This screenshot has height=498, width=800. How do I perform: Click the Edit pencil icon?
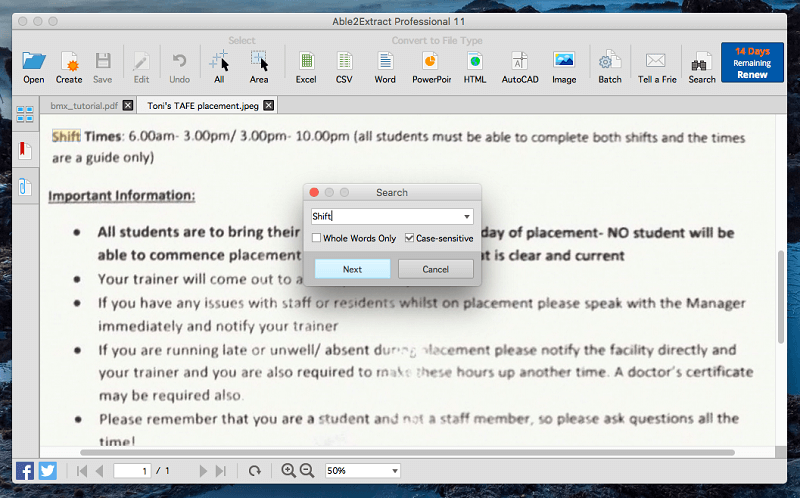tap(141, 61)
